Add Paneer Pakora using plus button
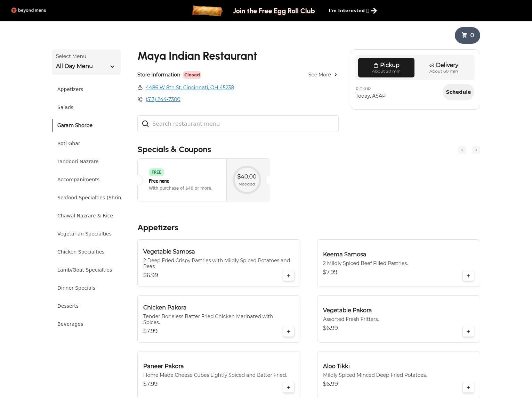The image size is (532, 398). (288, 388)
